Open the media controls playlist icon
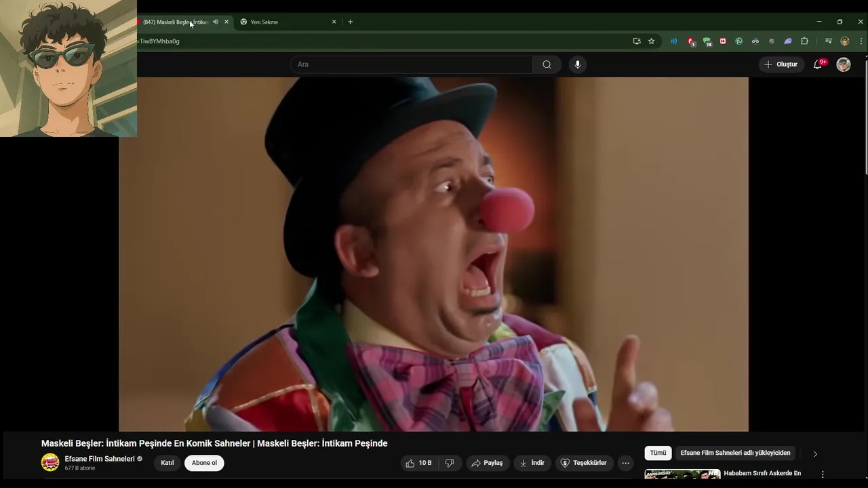Image resolution: width=868 pixels, height=488 pixels. click(828, 41)
